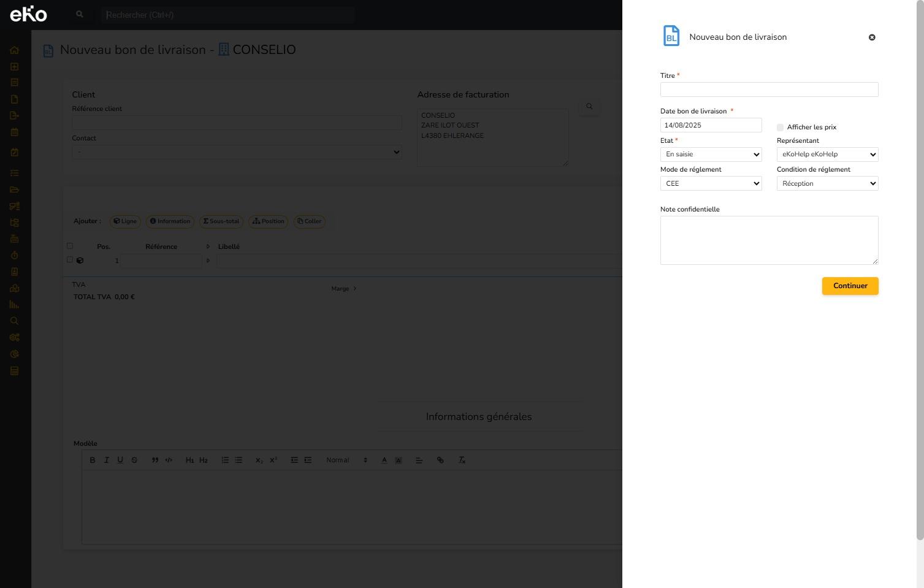Click the stopwatch icon in sidebar
The height and width of the screenshot is (588, 924).
coord(15,255)
